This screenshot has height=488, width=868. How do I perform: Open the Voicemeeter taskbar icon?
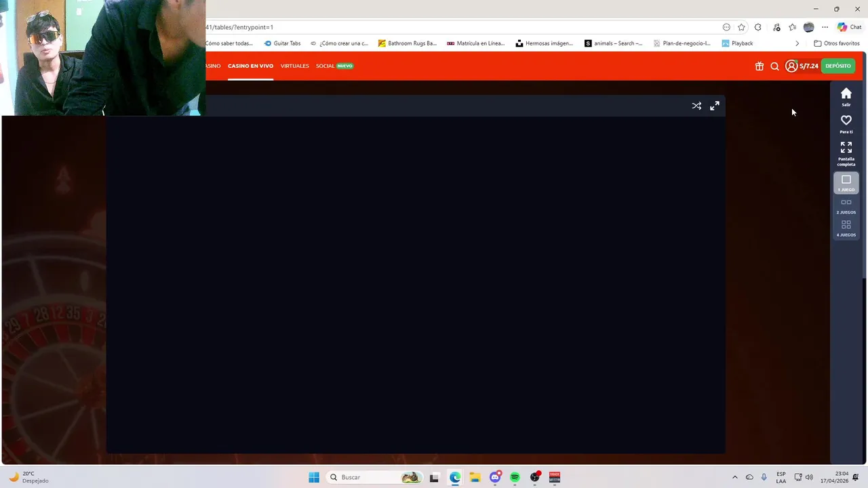555,477
